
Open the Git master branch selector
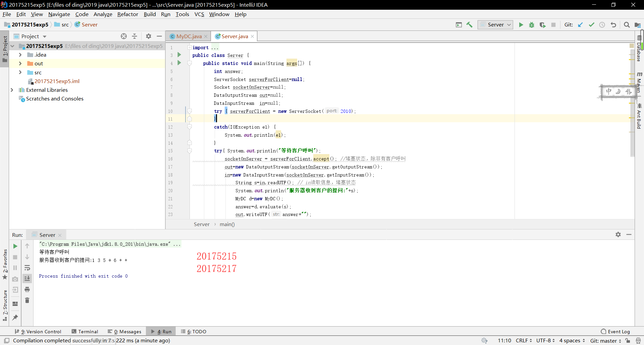coord(606,341)
